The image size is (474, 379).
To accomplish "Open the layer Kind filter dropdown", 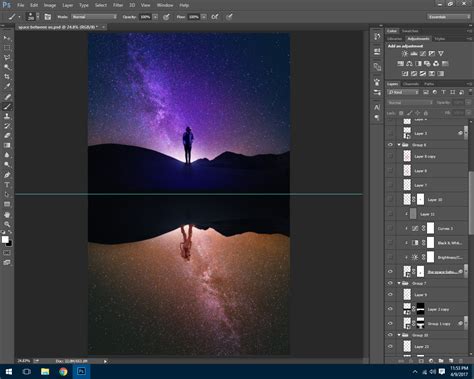I will (x=403, y=92).
